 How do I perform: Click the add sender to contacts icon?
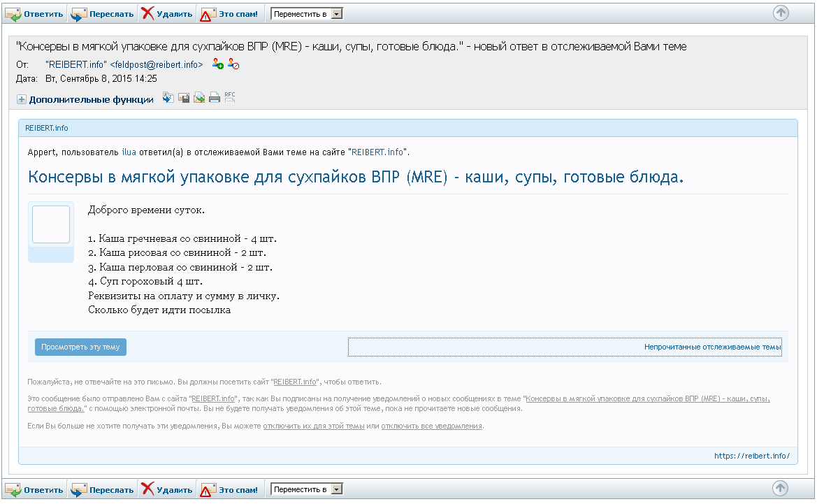coord(217,64)
